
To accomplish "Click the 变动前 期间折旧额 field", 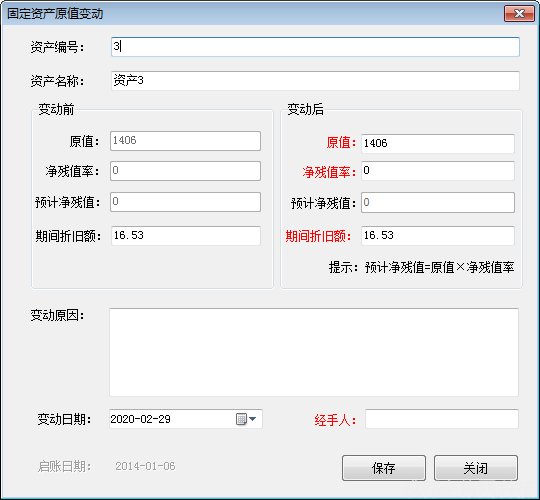I will (x=185, y=236).
